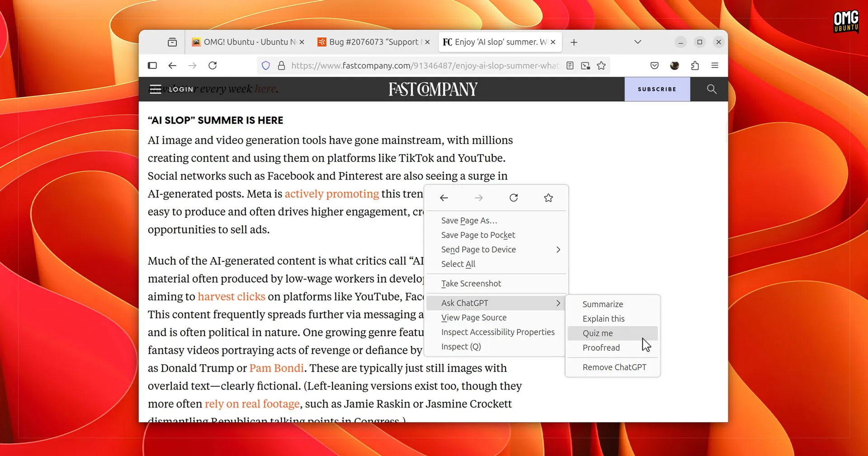Image resolution: width=868 pixels, height=456 pixels.
Task: Click the SUBSCRIBE button
Action: (657, 89)
